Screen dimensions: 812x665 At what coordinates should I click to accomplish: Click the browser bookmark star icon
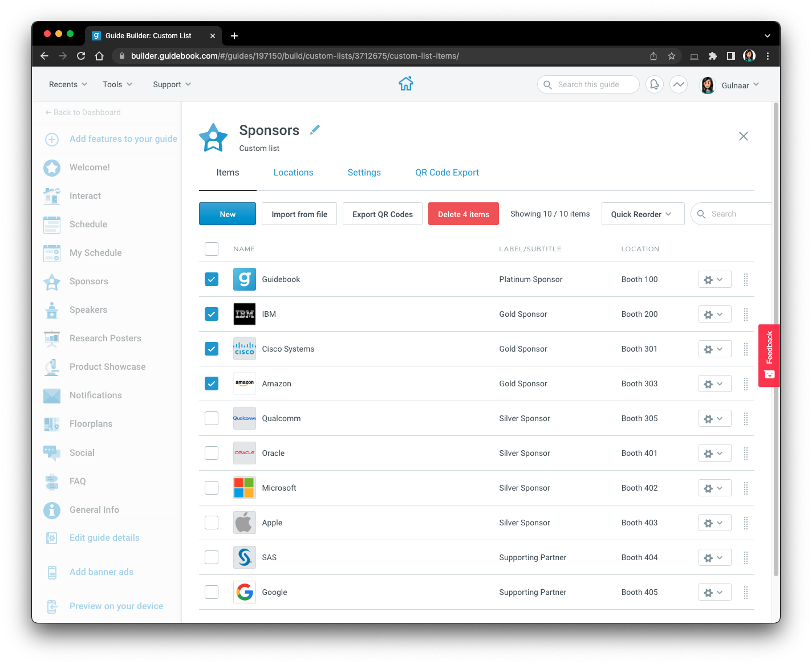click(672, 56)
